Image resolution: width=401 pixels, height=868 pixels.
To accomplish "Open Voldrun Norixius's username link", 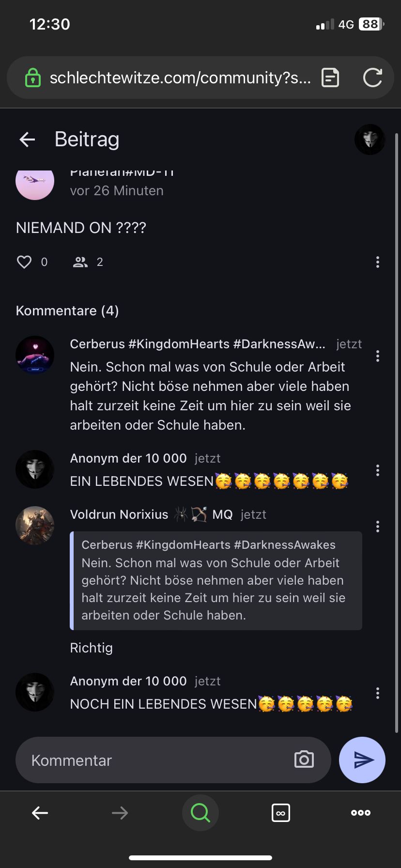I will [119, 514].
